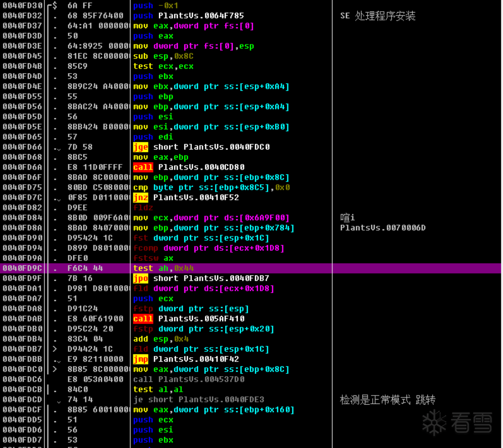
Task: Select the push ecx at 0040FDD5
Action: (154, 420)
